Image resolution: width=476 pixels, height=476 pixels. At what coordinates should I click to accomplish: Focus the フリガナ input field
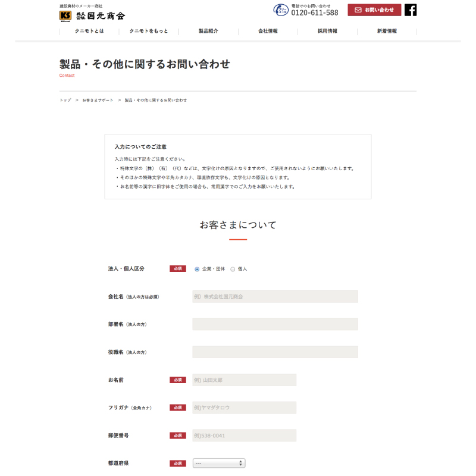[245, 408]
